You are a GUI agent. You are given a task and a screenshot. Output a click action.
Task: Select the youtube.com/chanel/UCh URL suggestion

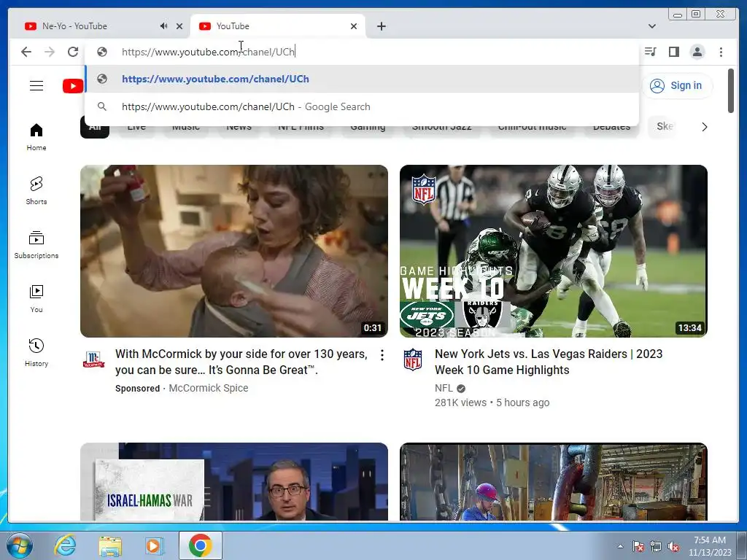coord(362,79)
